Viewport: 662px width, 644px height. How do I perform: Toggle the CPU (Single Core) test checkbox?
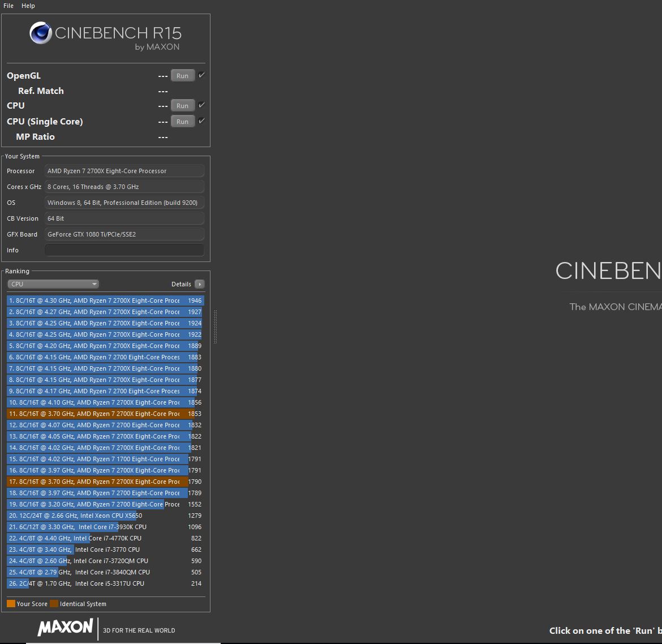201,121
